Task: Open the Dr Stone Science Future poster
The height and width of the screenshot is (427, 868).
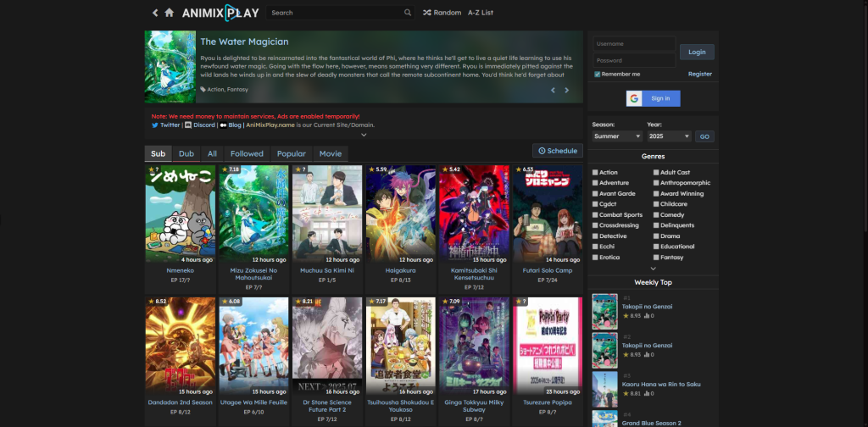Action: (x=327, y=346)
